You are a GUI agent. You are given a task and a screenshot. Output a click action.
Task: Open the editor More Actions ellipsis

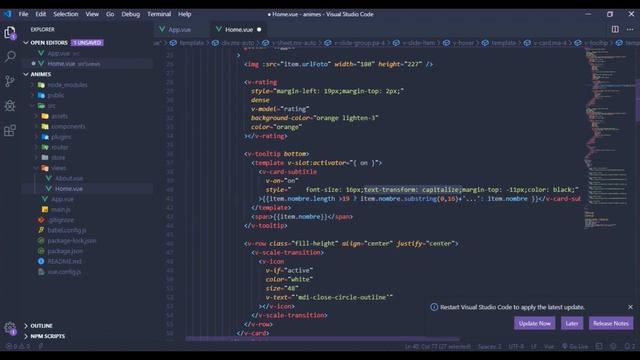tap(630, 29)
